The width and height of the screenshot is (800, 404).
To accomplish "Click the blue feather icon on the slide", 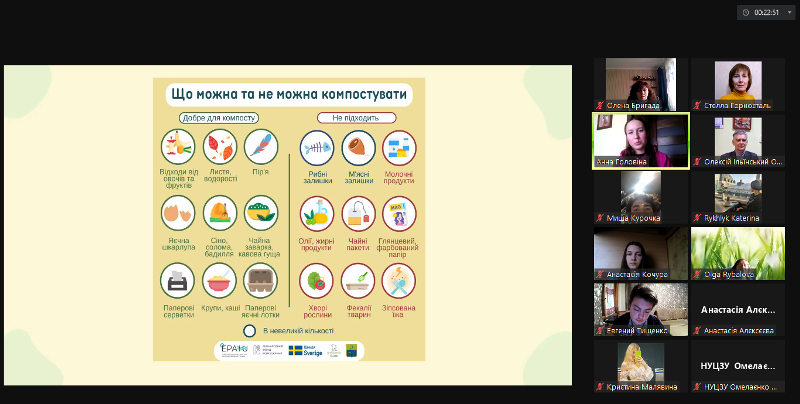I will click(258, 147).
